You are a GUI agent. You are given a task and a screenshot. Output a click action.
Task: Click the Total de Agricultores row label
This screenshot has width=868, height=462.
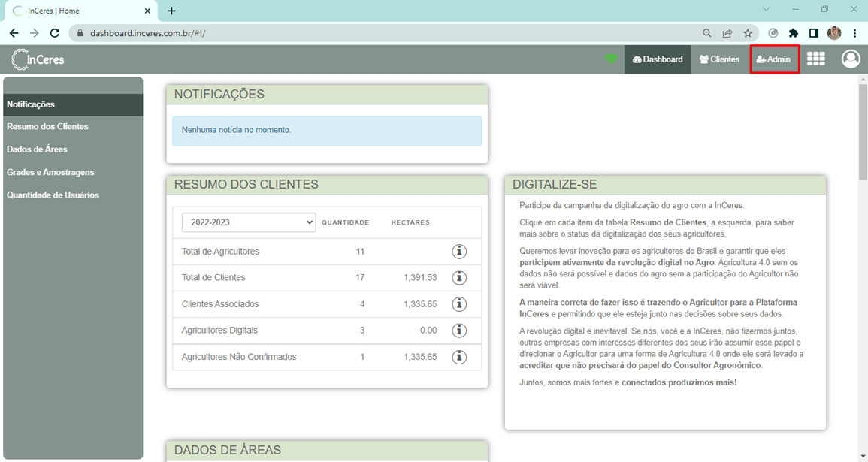pos(220,251)
